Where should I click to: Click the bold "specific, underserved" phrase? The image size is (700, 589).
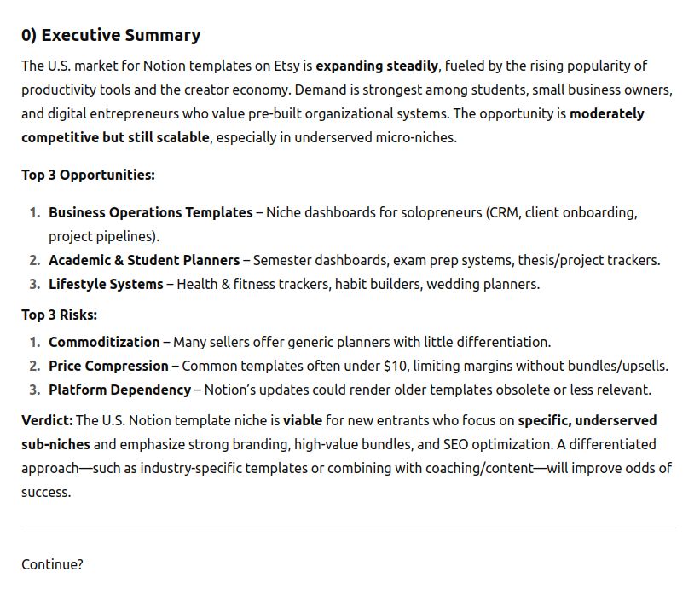point(587,420)
